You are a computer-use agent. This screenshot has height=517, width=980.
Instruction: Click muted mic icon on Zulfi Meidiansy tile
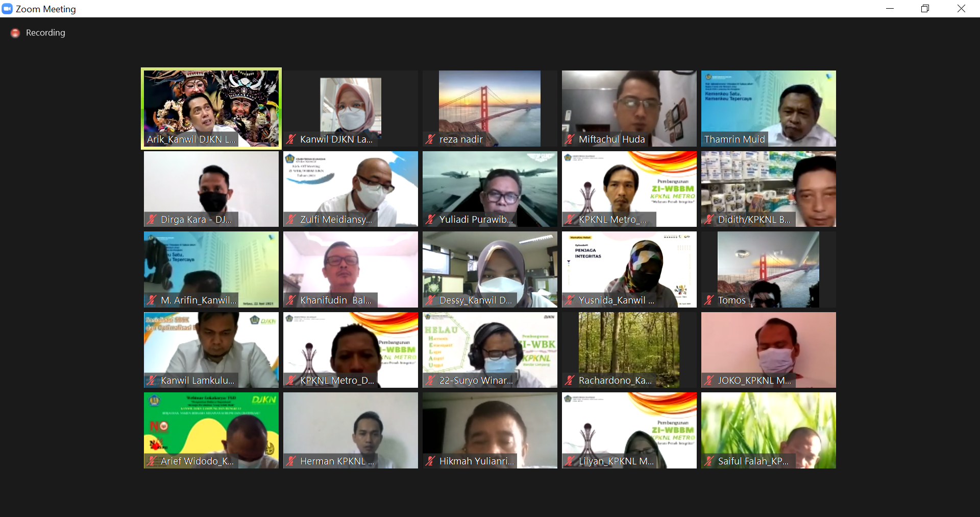point(291,219)
